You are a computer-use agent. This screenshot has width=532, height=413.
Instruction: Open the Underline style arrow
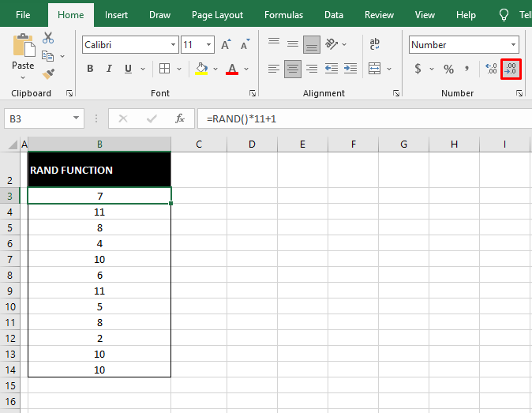(x=143, y=69)
